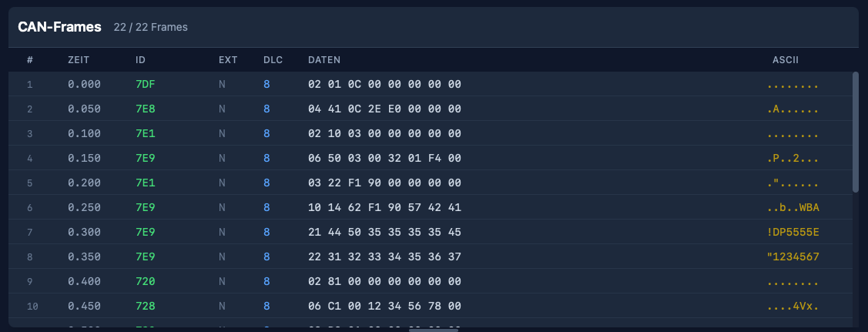The height and width of the screenshot is (332, 868).
Task: Click the horizontal scrollbar thumb at bottom
Action: pos(434,330)
